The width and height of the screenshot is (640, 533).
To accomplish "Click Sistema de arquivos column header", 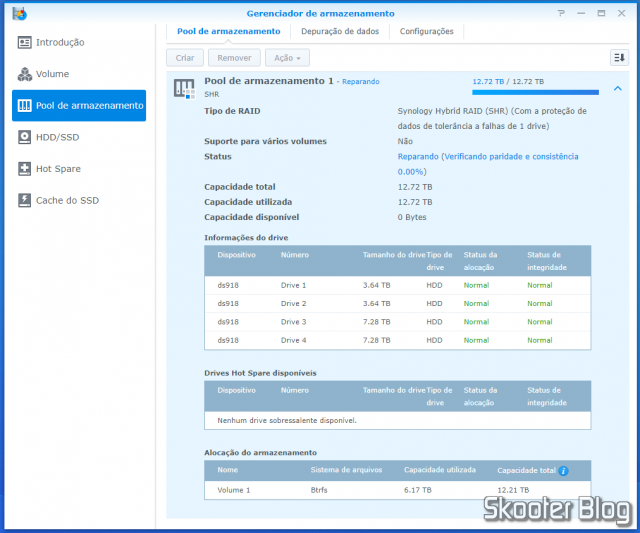I will pos(346,470).
